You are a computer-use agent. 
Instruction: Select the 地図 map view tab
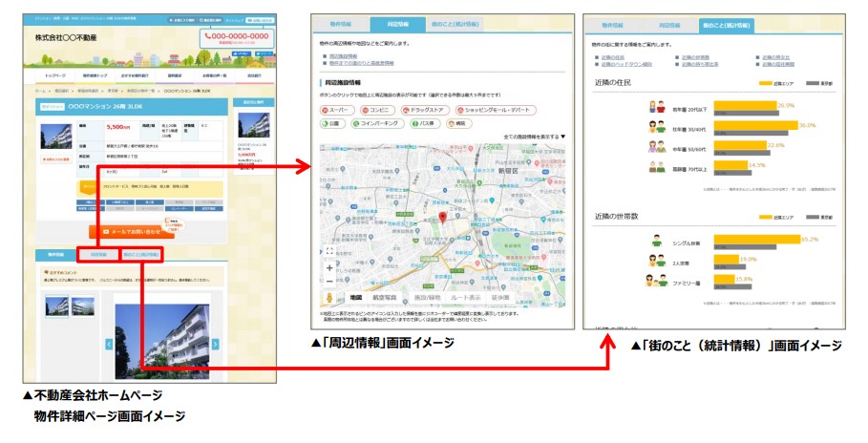click(x=356, y=298)
